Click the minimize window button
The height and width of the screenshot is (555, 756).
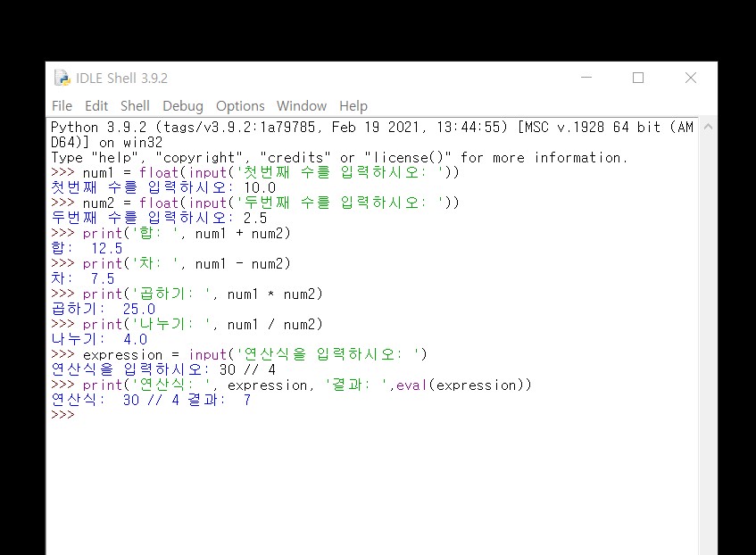586,79
